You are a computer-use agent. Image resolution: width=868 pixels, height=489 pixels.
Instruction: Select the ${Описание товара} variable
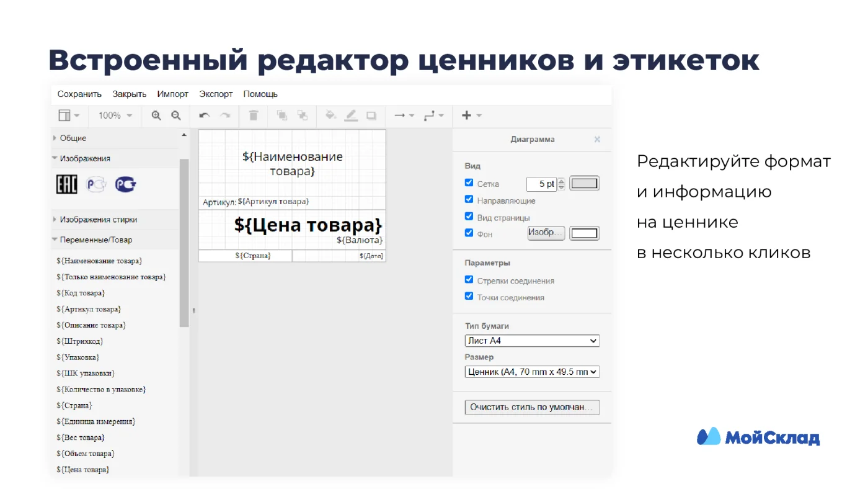click(x=91, y=325)
